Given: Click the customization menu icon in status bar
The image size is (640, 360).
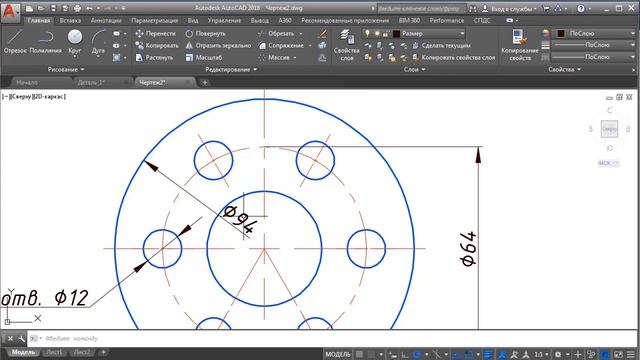Looking at the screenshot, I should pyautogui.click(x=631, y=354).
